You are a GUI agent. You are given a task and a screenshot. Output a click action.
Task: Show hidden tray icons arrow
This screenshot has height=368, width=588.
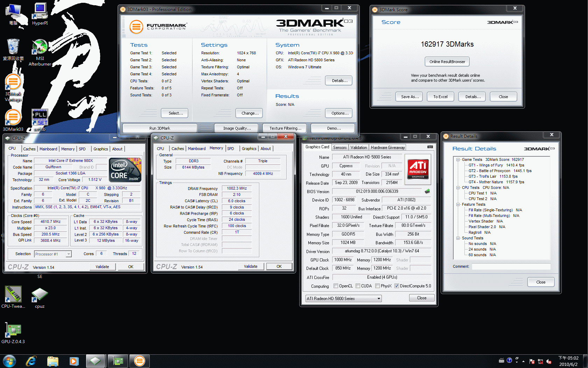tap(524, 361)
